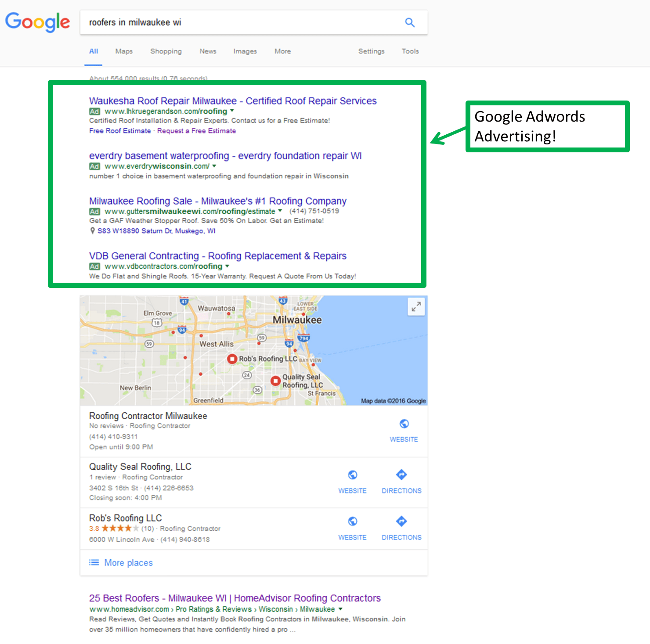This screenshot has height=644, width=650.
Task: Open website globe for Quality Seal Roofing
Action: (352, 475)
